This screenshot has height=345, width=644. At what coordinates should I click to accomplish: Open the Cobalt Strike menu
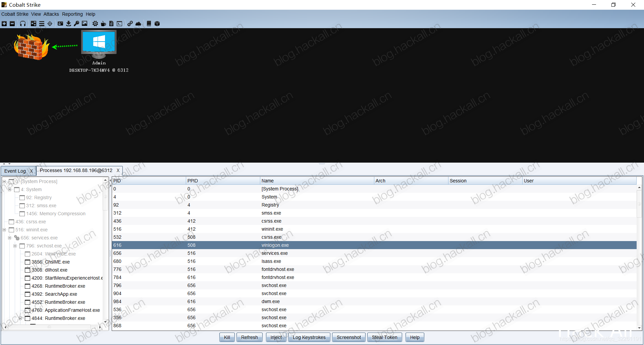pyautogui.click(x=15, y=14)
